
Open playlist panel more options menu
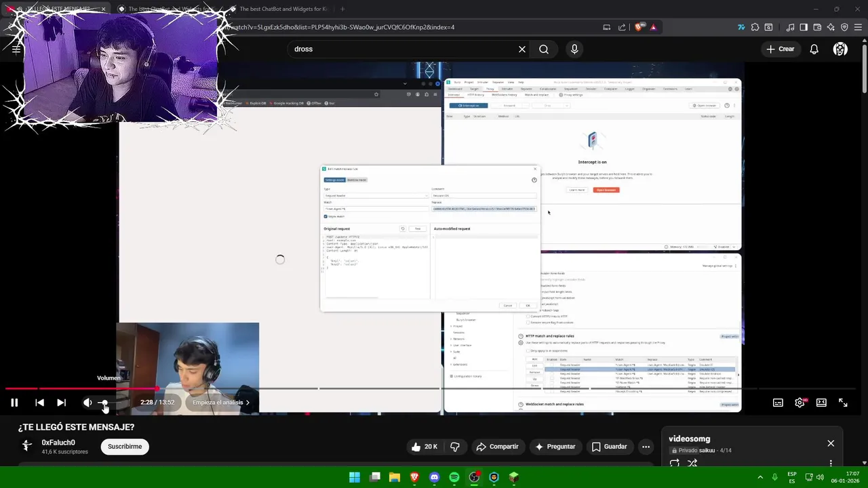point(831,464)
